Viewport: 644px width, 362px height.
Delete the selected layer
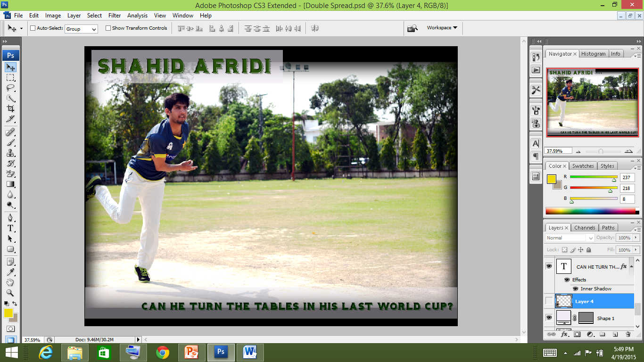pyautogui.click(x=628, y=334)
